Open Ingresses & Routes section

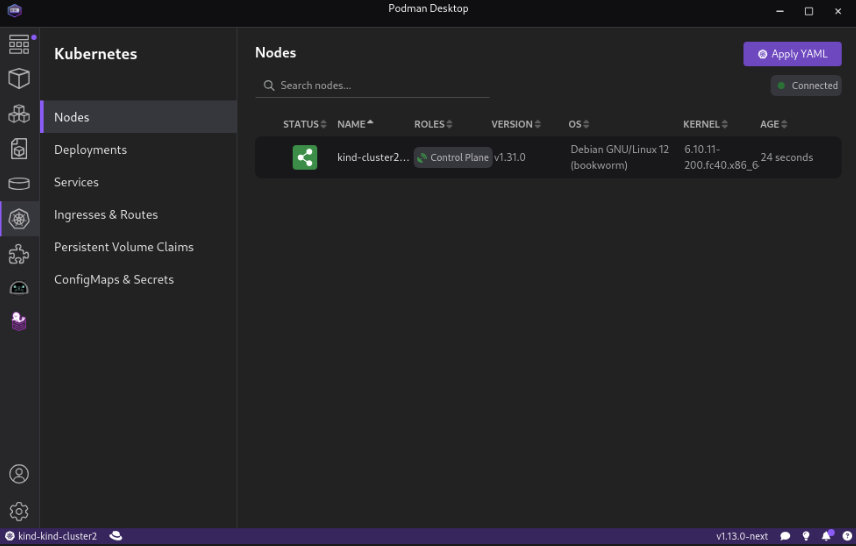[139, 215]
